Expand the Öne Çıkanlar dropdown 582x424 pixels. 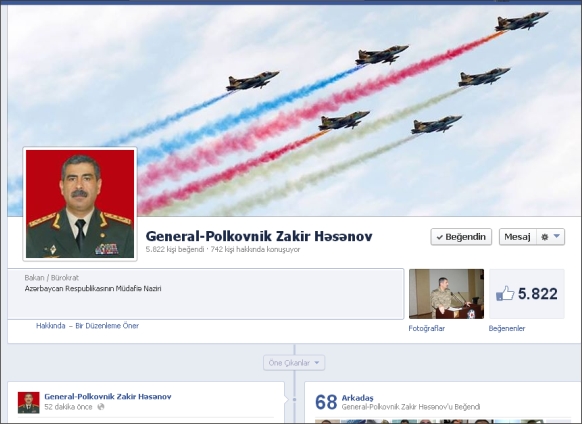point(294,363)
